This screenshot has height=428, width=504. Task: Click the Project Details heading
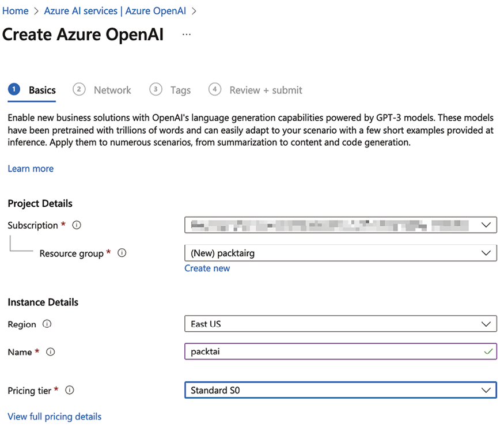click(40, 203)
